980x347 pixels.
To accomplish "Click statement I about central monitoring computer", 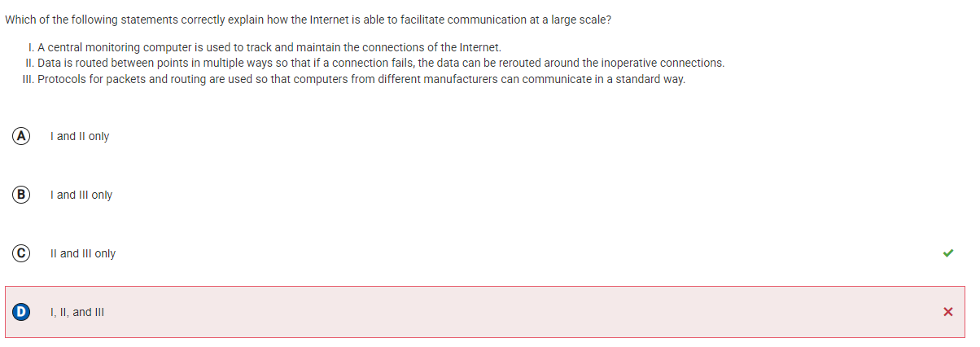I will [x=264, y=46].
